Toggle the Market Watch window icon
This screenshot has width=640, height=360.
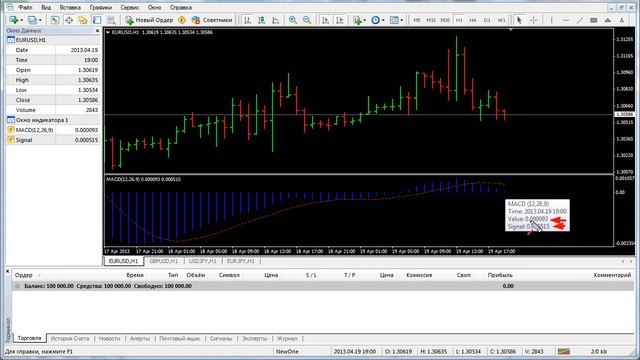click(55, 20)
